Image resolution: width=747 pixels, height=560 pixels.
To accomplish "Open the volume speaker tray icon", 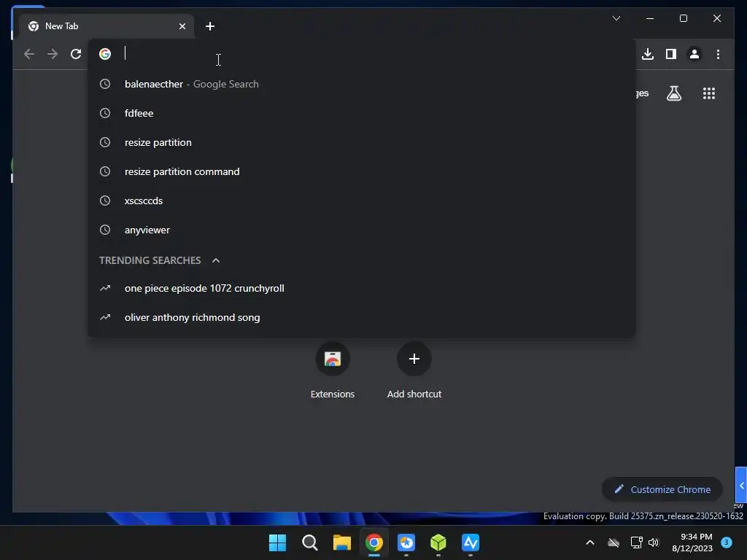I will 653,542.
